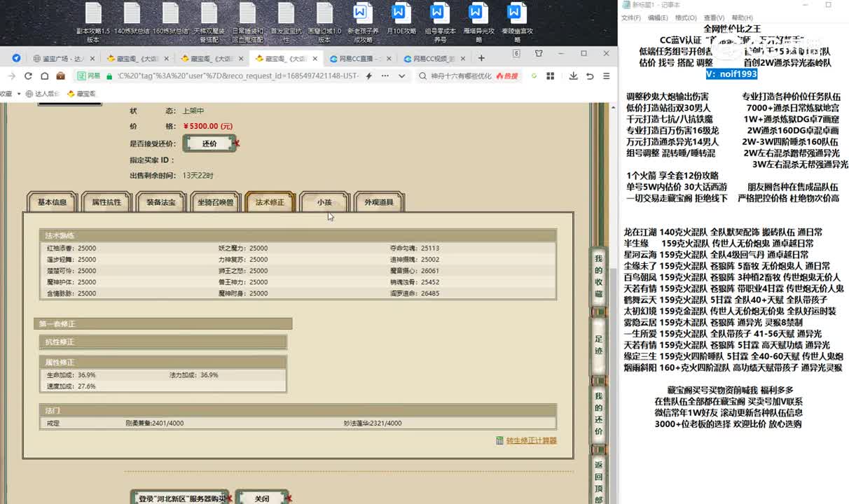
Task: Open desktop file 天棒双魔装备搭配
Action: pos(209,22)
